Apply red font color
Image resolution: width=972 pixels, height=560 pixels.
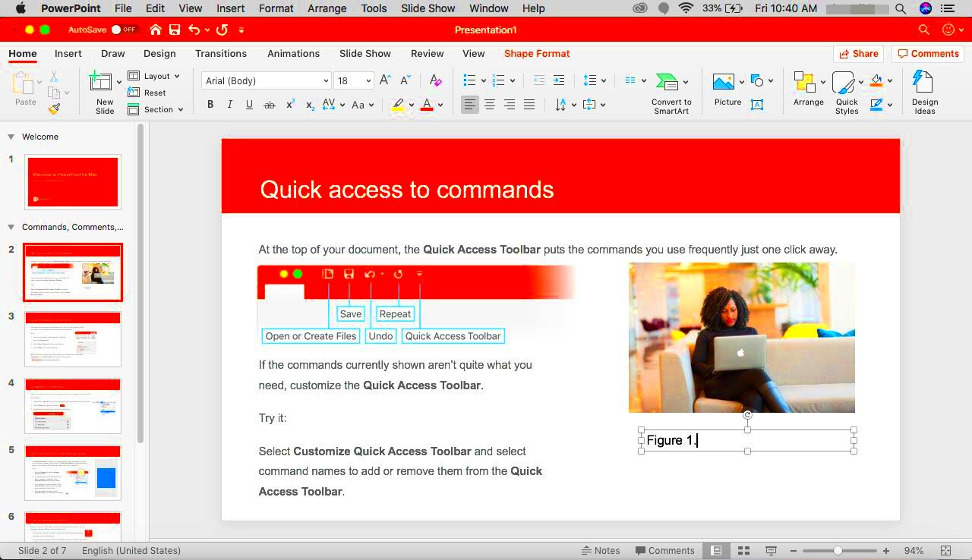point(427,105)
